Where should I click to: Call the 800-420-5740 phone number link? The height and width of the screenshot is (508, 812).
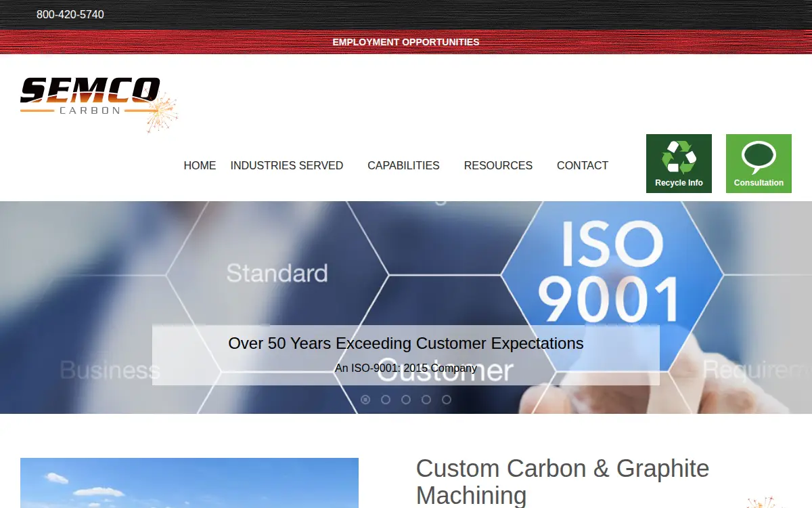70,14
